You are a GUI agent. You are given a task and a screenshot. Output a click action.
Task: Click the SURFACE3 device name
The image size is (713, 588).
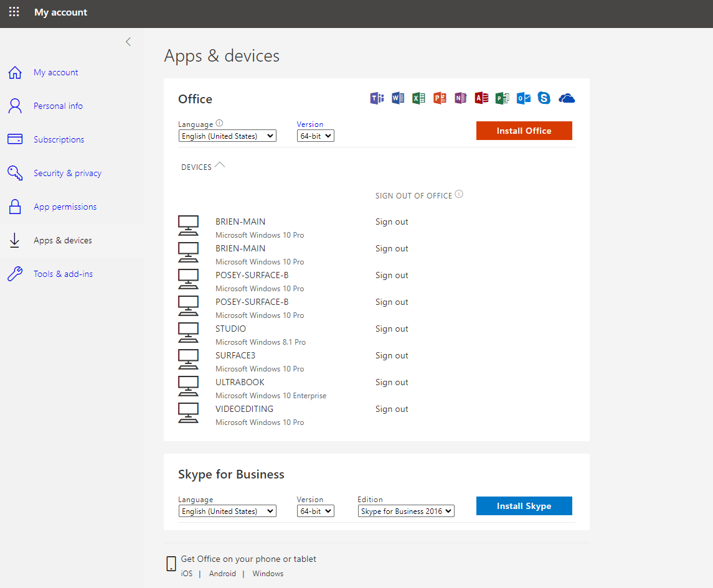[x=235, y=355]
